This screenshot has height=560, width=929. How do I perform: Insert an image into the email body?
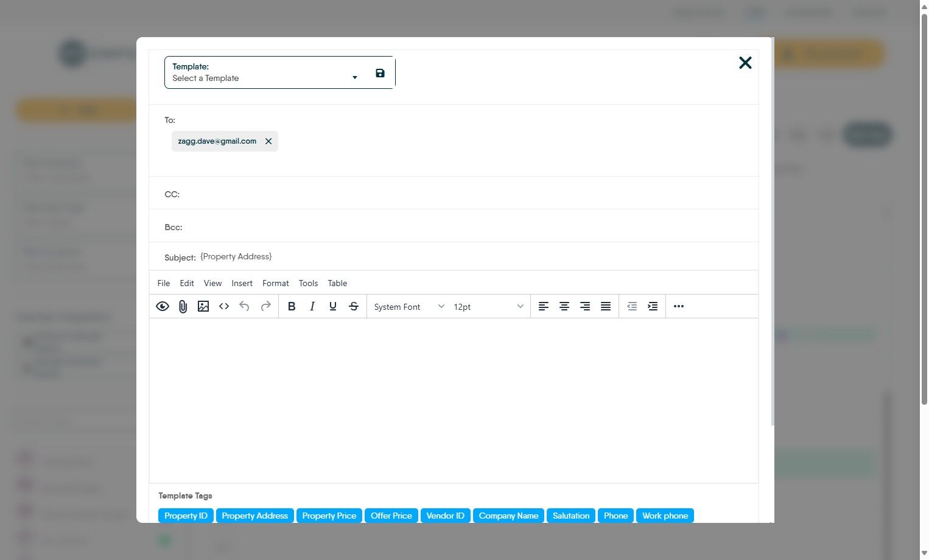click(x=203, y=306)
